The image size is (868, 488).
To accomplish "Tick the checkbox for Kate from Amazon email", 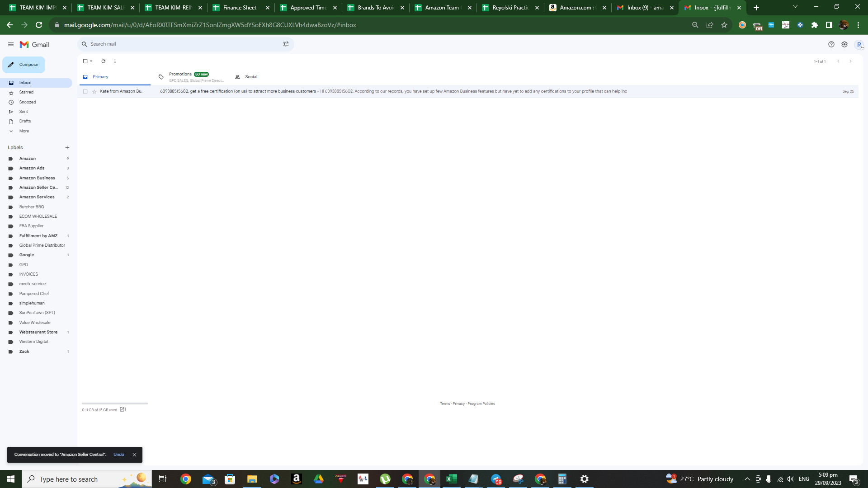I will 85,91.
